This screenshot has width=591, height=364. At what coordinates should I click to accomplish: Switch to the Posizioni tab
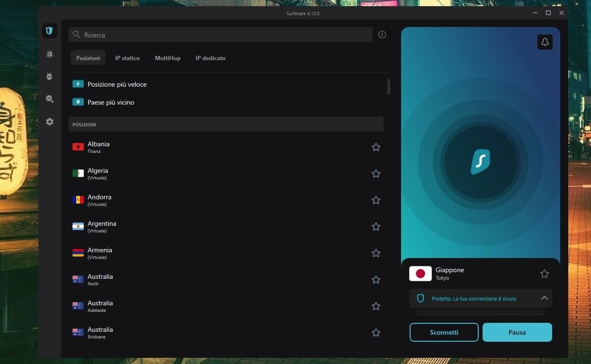88,58
